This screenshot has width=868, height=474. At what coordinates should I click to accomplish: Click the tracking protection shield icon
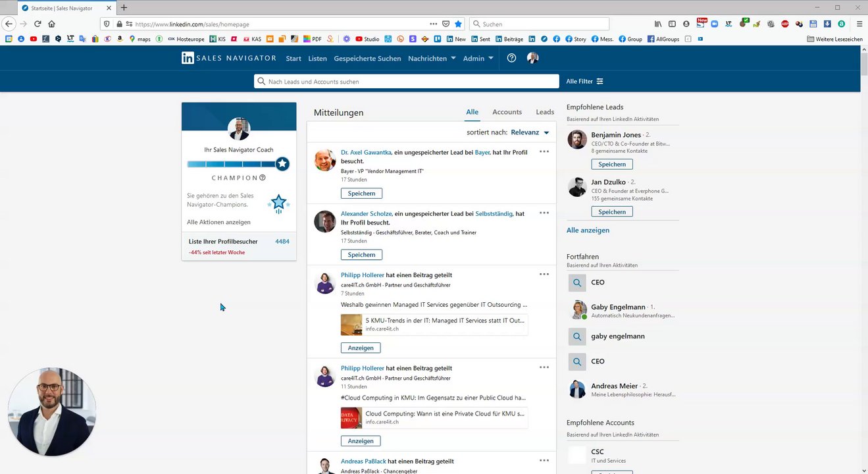point(108,24)
